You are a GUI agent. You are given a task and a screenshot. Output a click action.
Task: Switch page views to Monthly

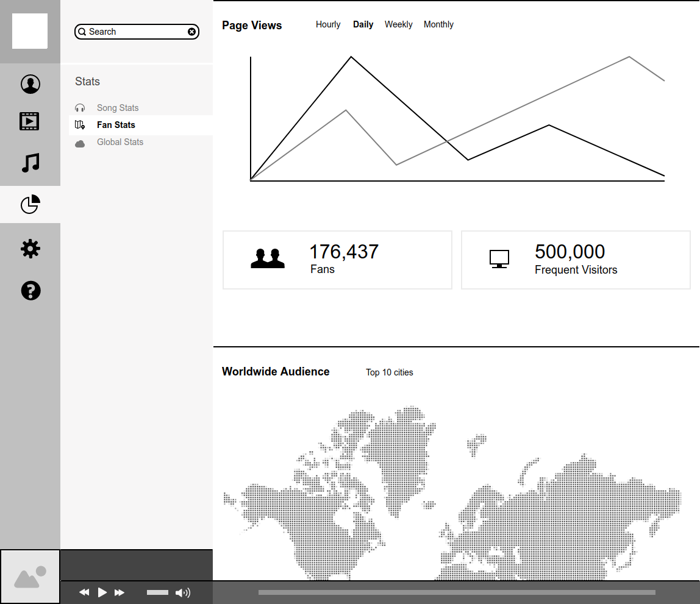pos(438,24)
